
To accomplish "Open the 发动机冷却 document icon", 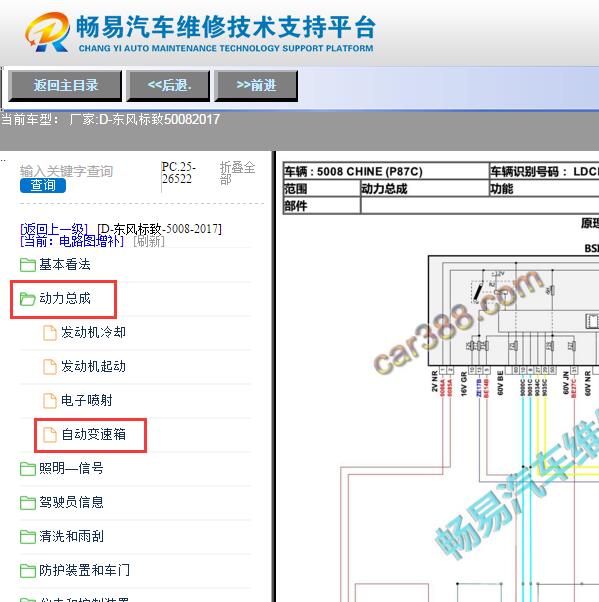I will pos(50,333).
